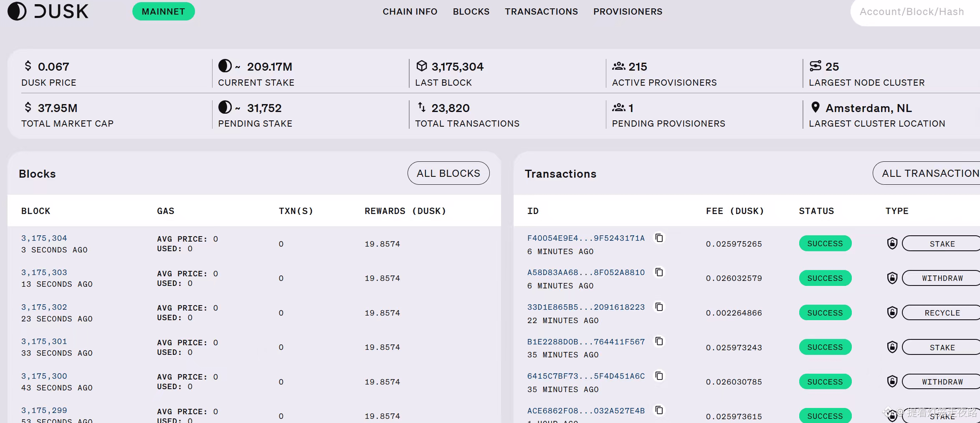Open transaction 33D1E865B5...2091618223
This screenshot has height=423, width=980.
coord(586,307)
